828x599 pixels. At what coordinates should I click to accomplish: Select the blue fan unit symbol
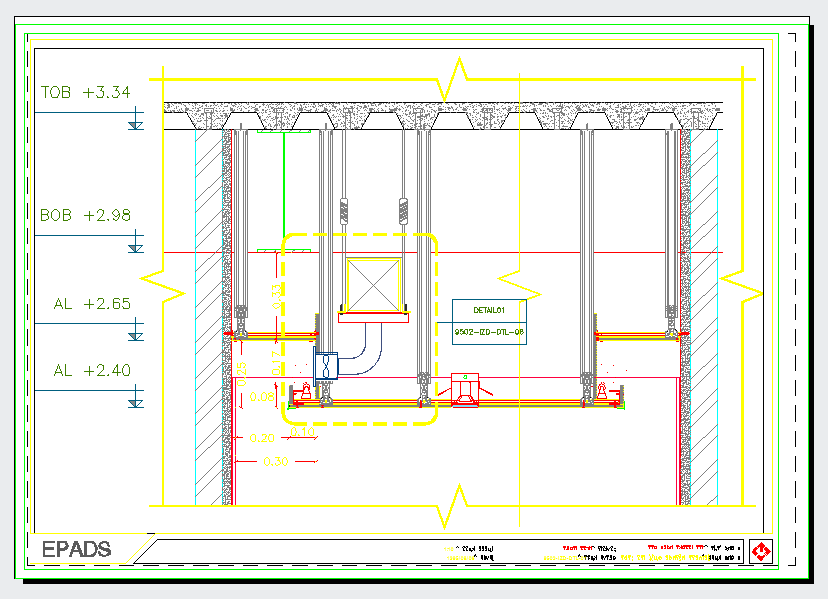tap(327, 366)
